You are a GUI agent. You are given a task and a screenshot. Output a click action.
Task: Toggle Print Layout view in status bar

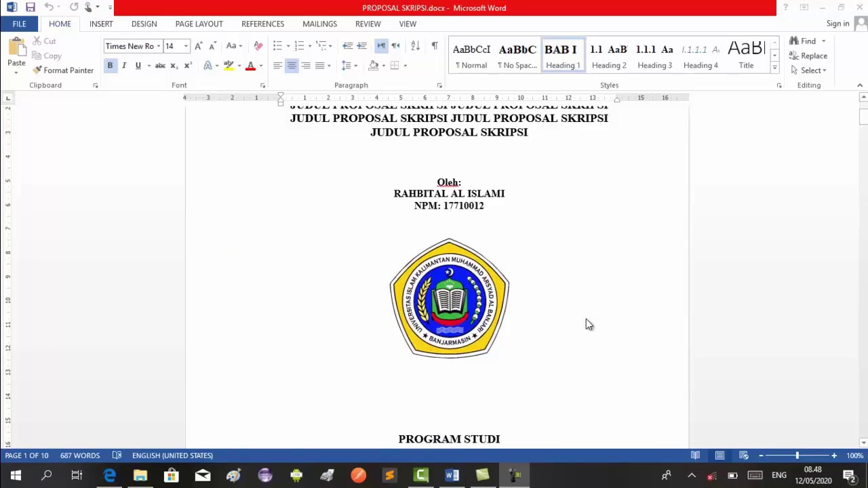click(x=719, y=455)
